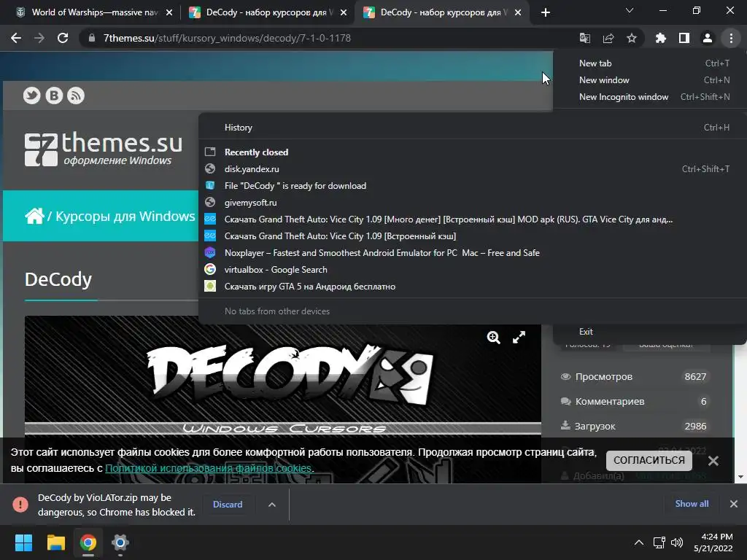Reopen virtualbox - Google Search tab
Image resolution: width=747 pixels, height=560 pixels.
[473, 270]
